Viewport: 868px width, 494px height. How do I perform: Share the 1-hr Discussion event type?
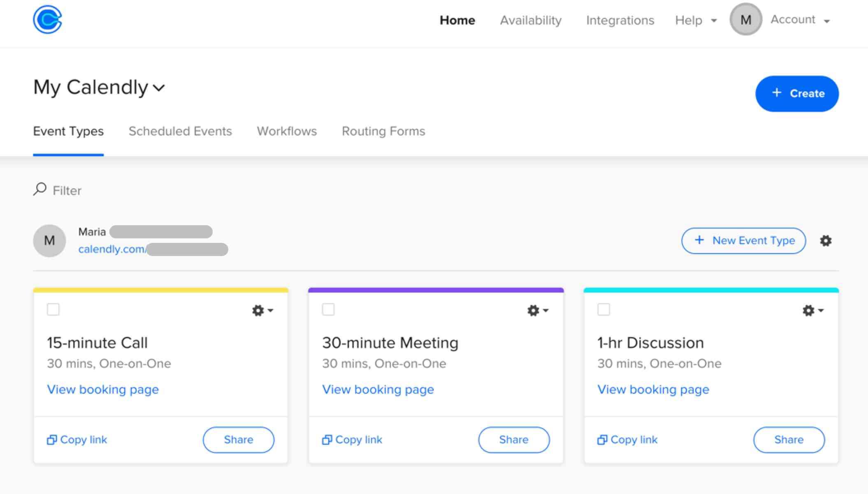click(788, 440)
